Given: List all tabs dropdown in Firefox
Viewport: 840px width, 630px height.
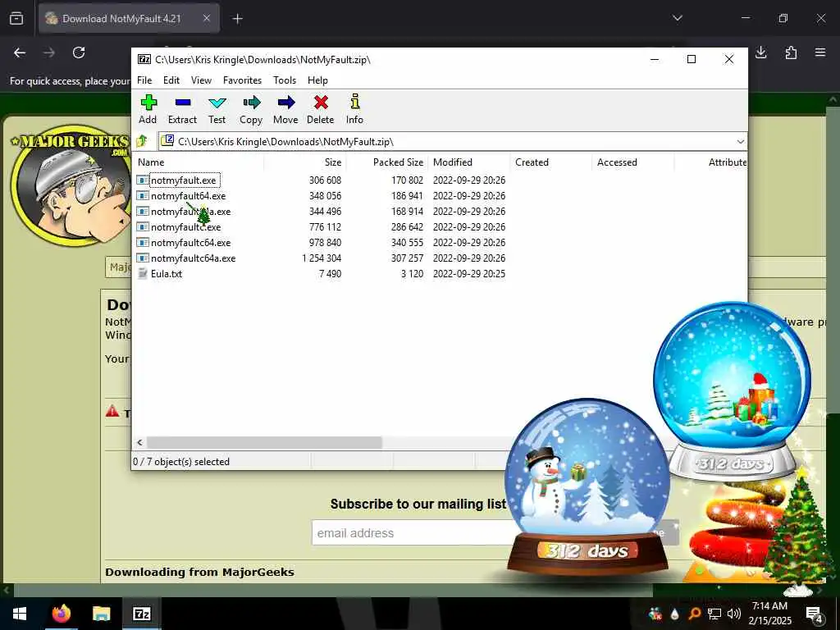Looking at the screenshot, I should click(x=677, y=18).
